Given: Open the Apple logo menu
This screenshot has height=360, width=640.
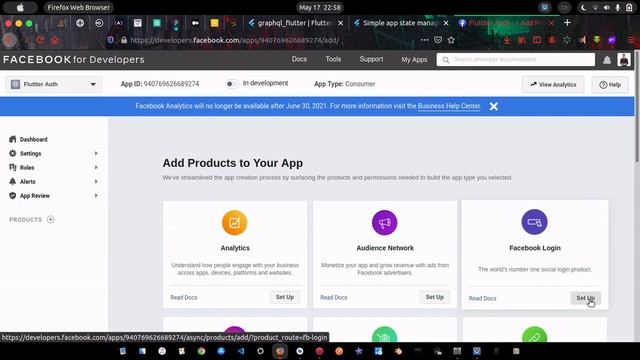Looking at the screenshot, I should [20, 7].
